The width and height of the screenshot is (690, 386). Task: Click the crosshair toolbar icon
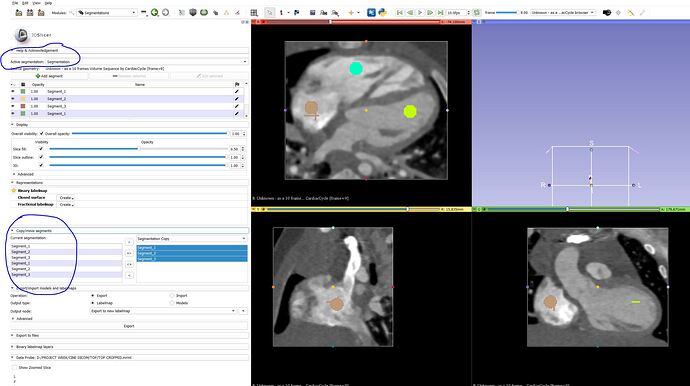352,13
